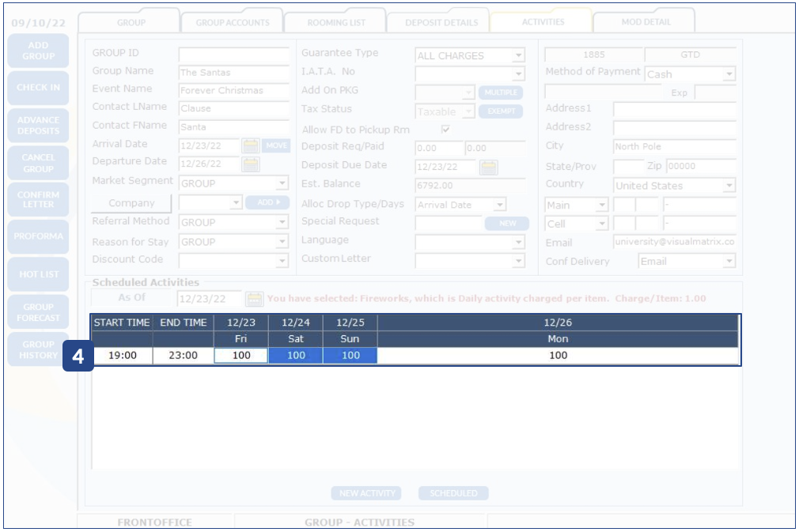799x532 pixels.
Task: Click the Group Name input field
Action: click(x=233, y=72)
